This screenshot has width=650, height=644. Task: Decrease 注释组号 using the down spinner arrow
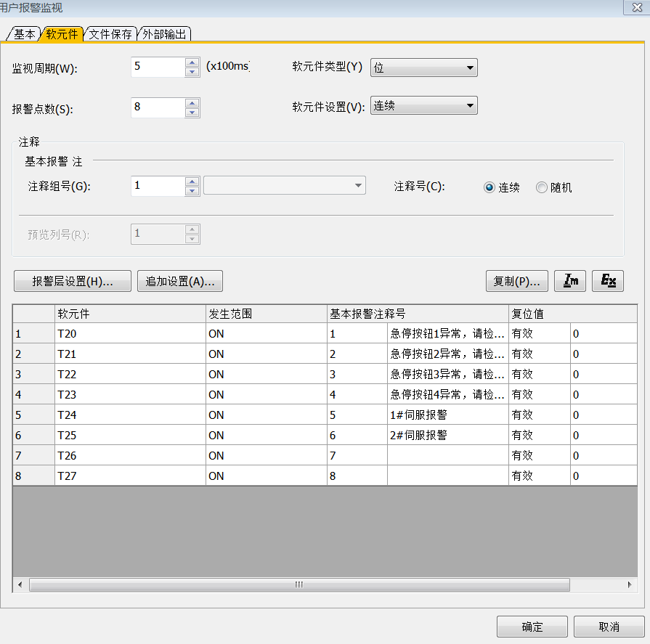click(192, 191)
